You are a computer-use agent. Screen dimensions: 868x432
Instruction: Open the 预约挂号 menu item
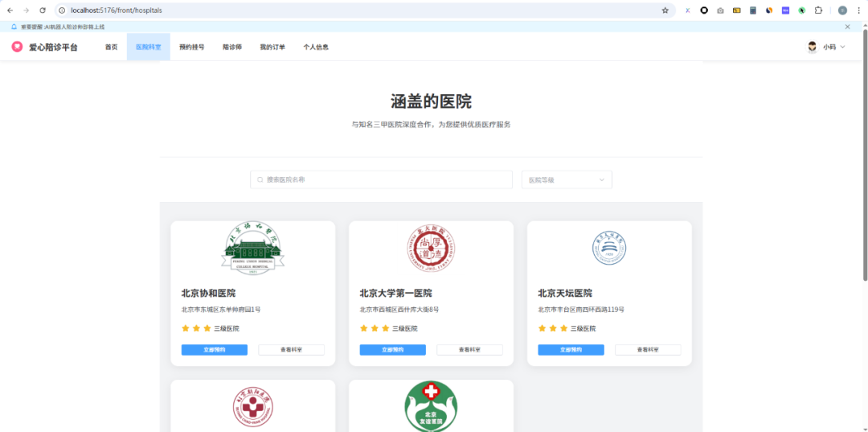[x=191, y=47]
